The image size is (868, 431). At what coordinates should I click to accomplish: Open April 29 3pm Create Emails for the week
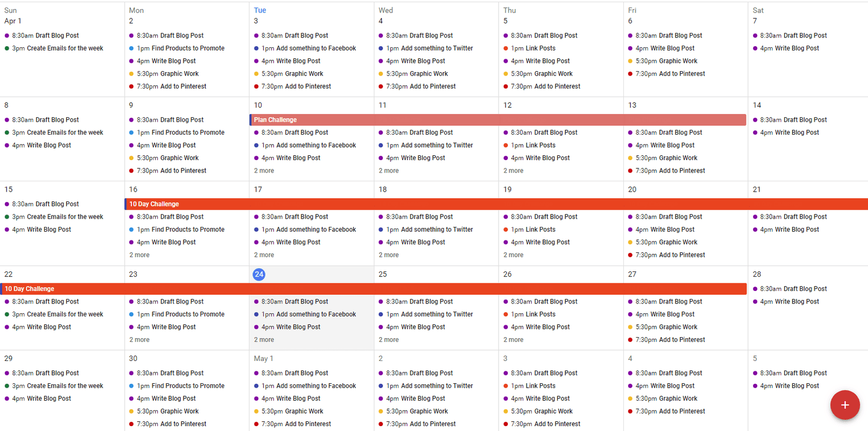(54, 386)
